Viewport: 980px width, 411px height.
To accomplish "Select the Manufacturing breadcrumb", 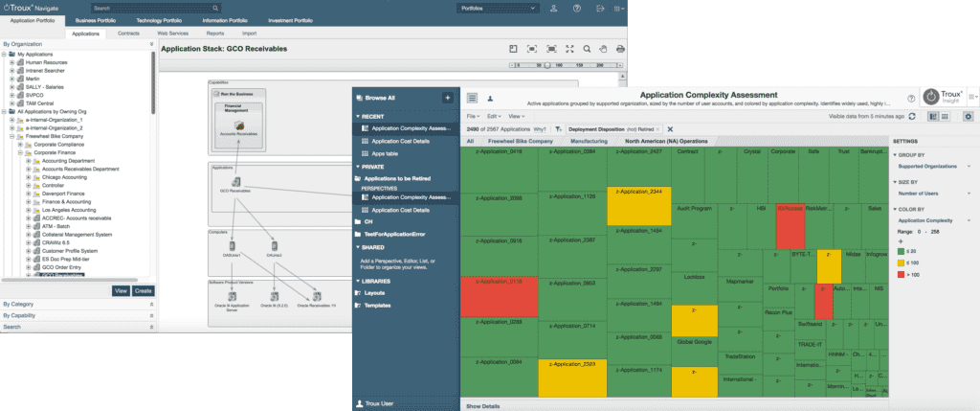I will [x=589, y=142].
